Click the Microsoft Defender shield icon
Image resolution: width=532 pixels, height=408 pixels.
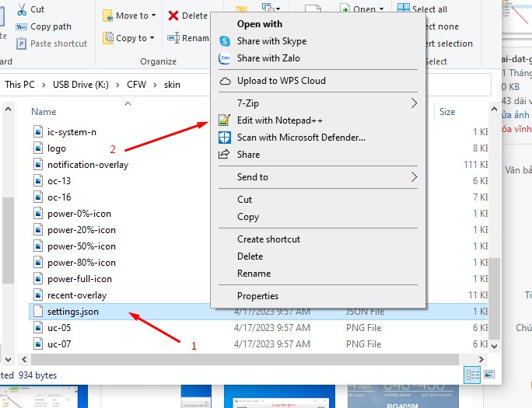click(225, 138)
